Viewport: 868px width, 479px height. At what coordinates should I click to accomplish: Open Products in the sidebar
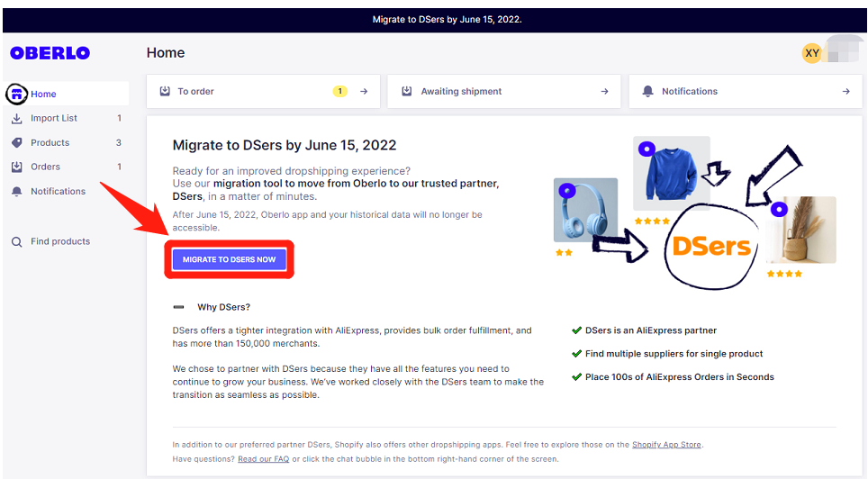click(x=67, y=143)
